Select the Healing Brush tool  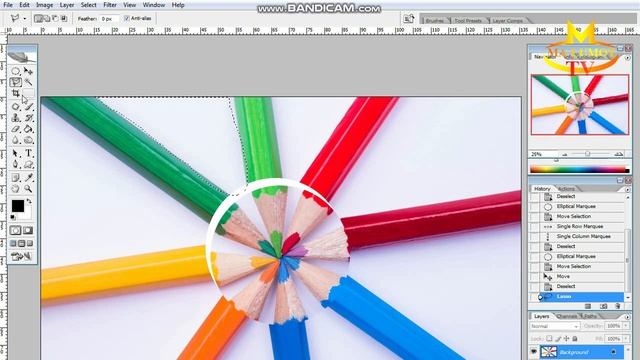[x=16, y=107]
